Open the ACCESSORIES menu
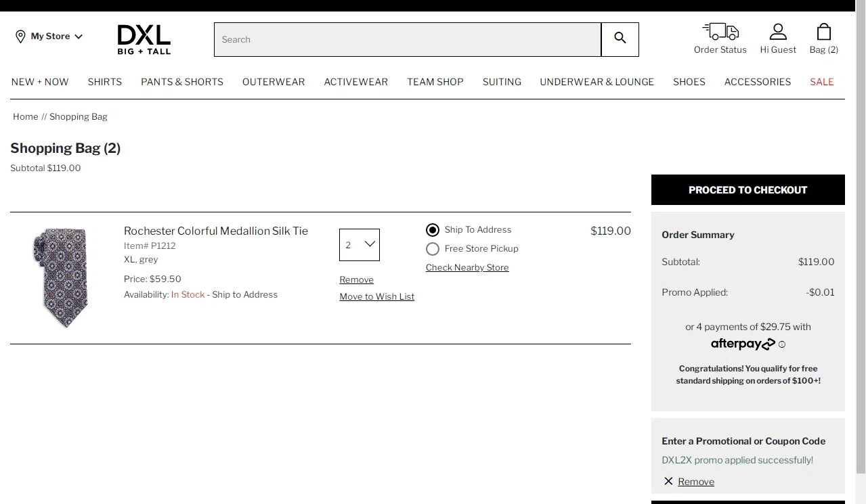The height and width of the screenshot is (504, 866). [758, 82]
